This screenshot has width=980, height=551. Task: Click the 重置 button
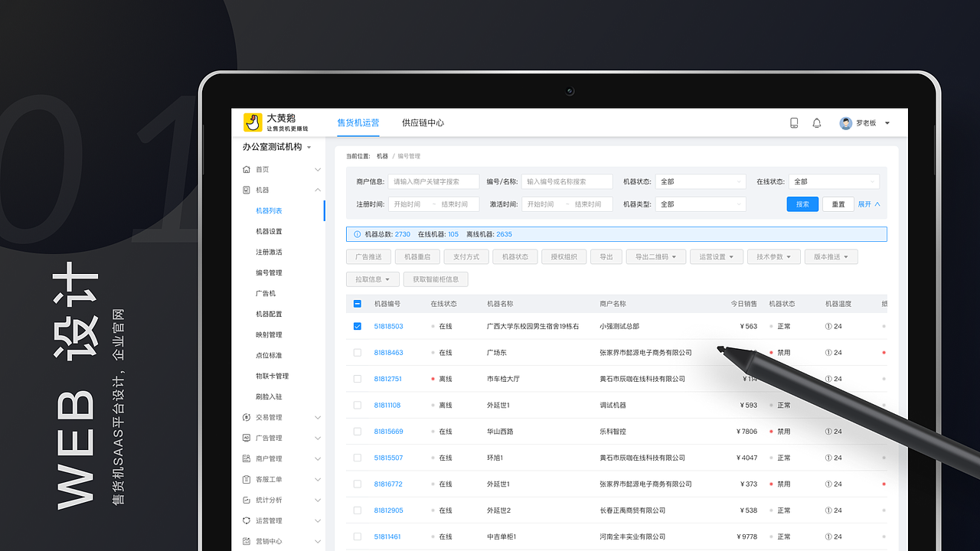click(838, 204)
